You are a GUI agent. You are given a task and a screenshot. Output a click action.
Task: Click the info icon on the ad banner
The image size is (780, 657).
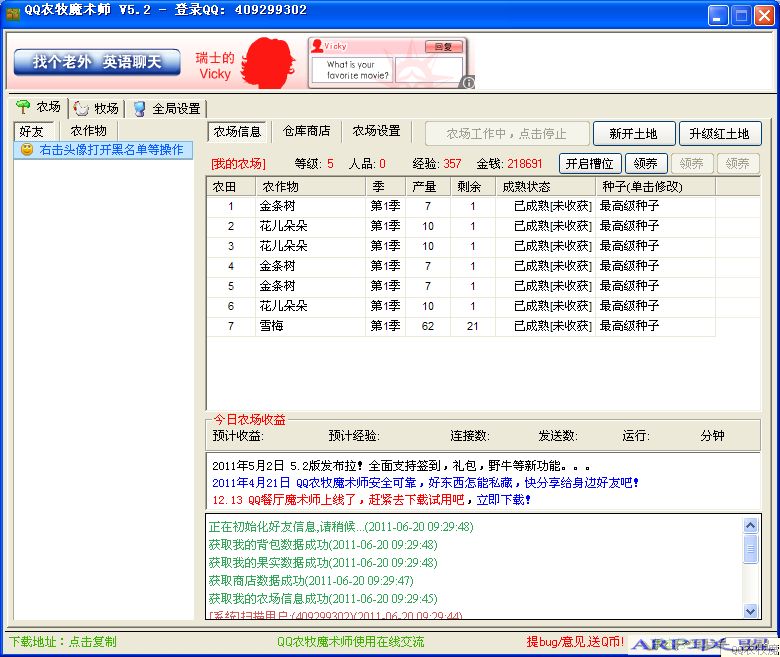pos(468,82)
